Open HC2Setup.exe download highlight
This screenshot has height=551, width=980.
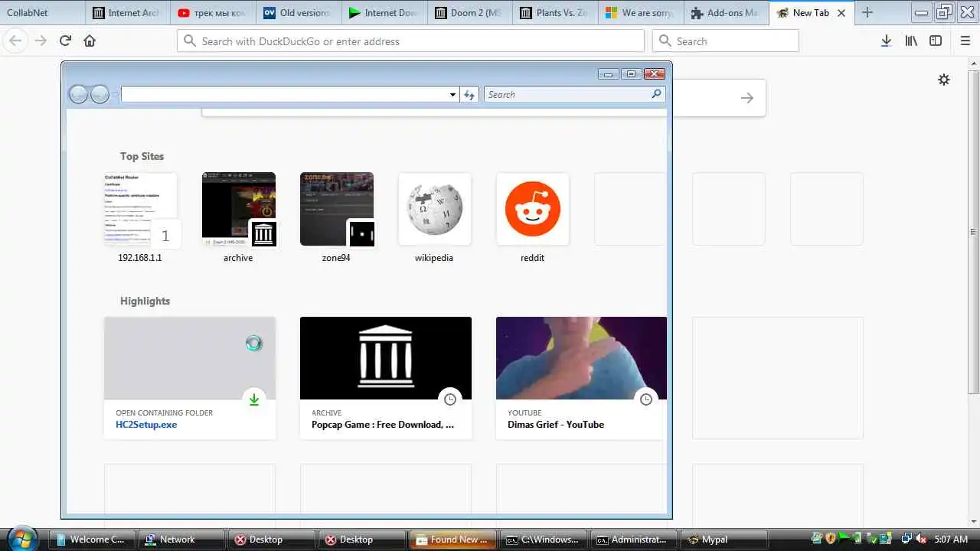click(190, 378)
